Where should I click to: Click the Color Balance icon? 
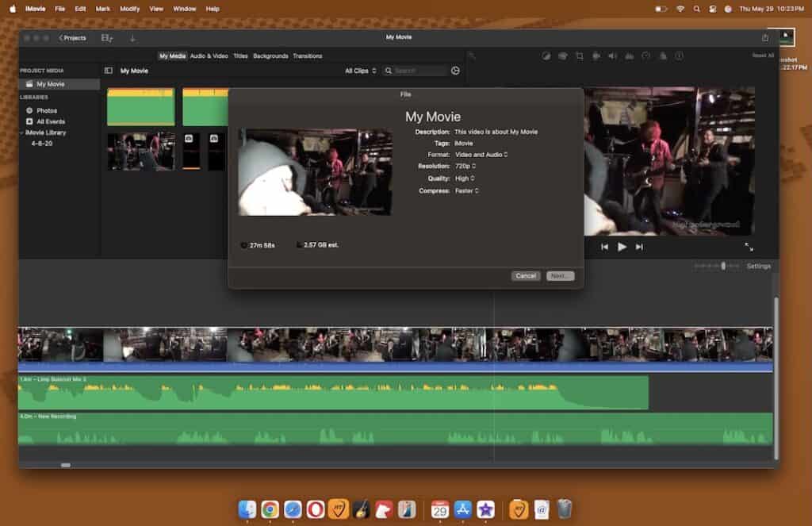pyautogui.click(x=546, y=56)
